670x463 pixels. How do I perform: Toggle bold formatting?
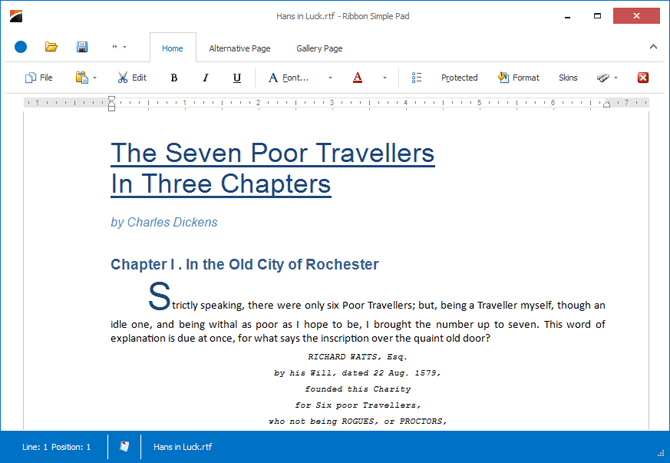point(174,78)
